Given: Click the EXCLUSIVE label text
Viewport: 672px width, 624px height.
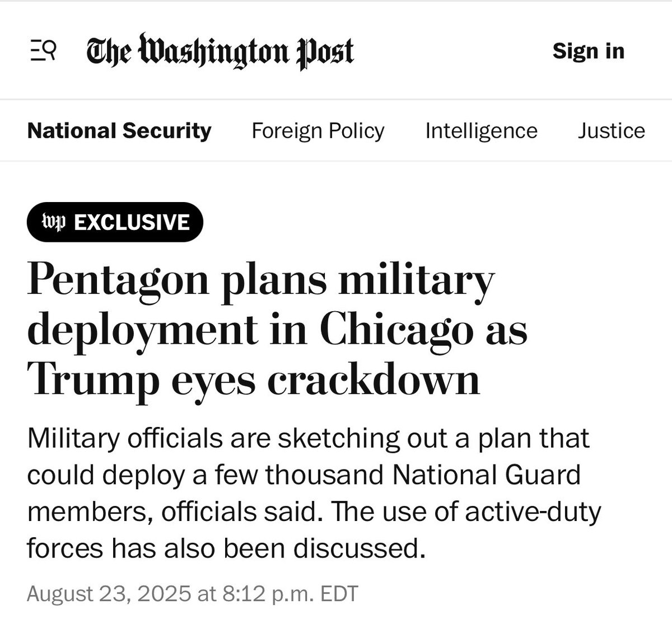Looking at the screenshot, I should pyautogui.click(x=132, y=223).
